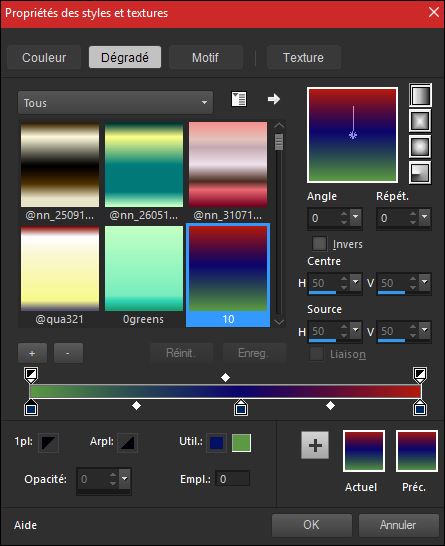The image size is (445, 546).
Task: Select the rectangular gradient style icon
Action: pos(420,121)
